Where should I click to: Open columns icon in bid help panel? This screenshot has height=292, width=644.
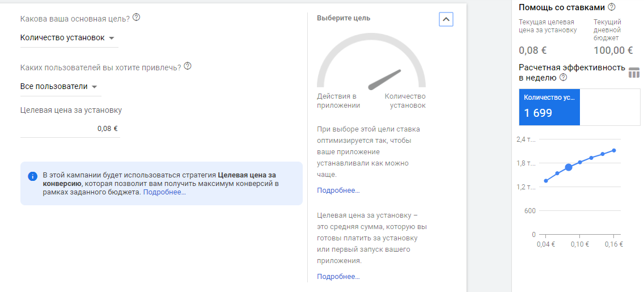634,73
